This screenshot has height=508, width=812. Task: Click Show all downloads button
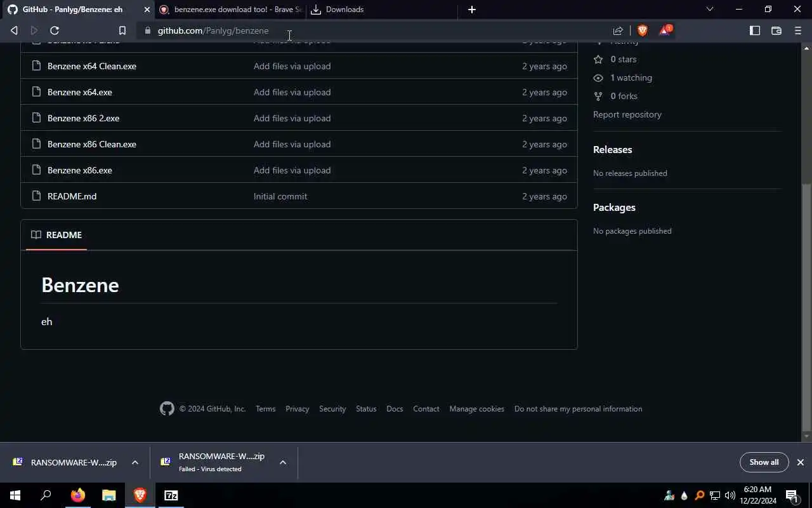pos(764,462)
